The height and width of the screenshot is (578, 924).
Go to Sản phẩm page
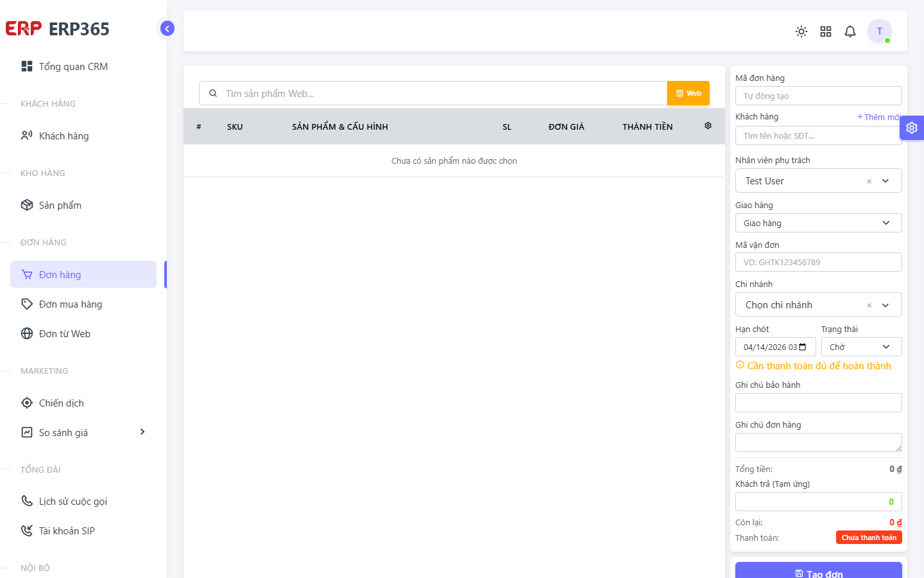point(83,205)
